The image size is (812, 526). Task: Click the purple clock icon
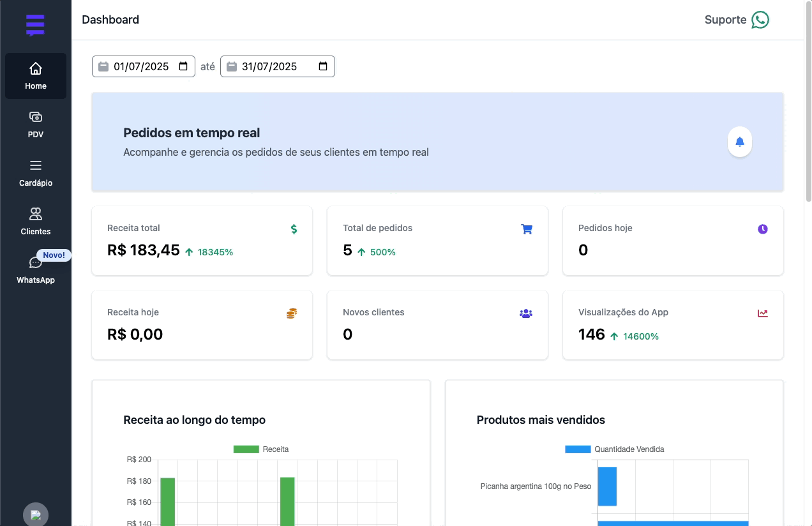coord(762,229)
